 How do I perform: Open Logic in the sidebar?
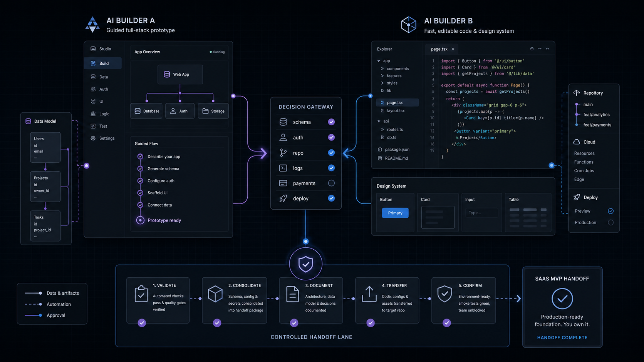point(100,114)
